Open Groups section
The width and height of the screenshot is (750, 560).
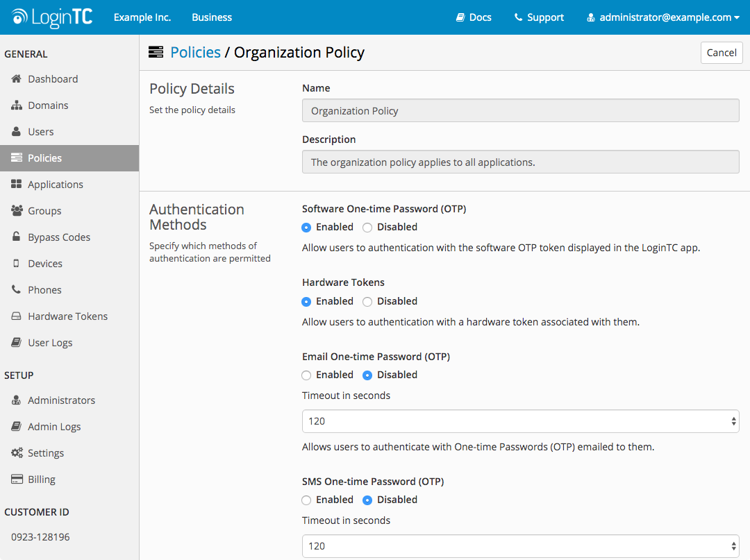tap(69, 210)
